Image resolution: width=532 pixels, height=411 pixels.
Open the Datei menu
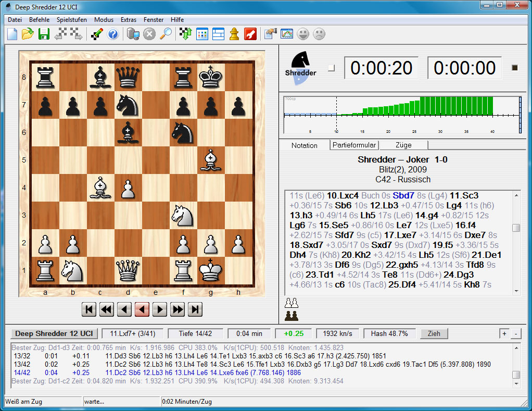tap(15, 20)
